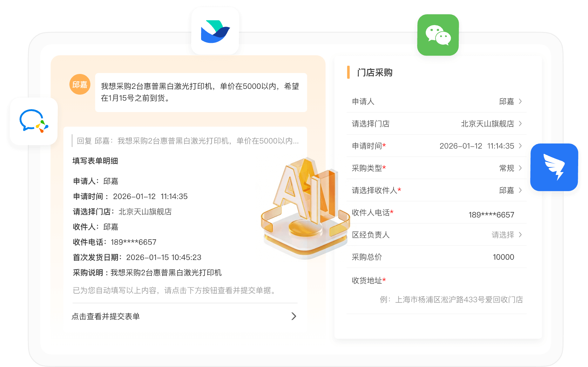The image size is (588, 367).
Task: Open the WeCom chat bubble icon
Action: tap(34, 121)
